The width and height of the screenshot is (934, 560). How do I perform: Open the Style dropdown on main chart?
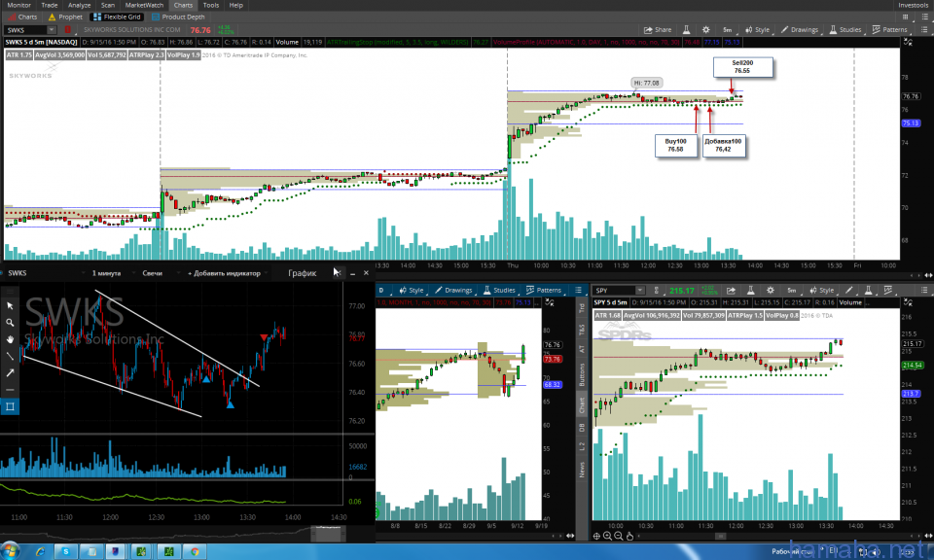(758, 30)
